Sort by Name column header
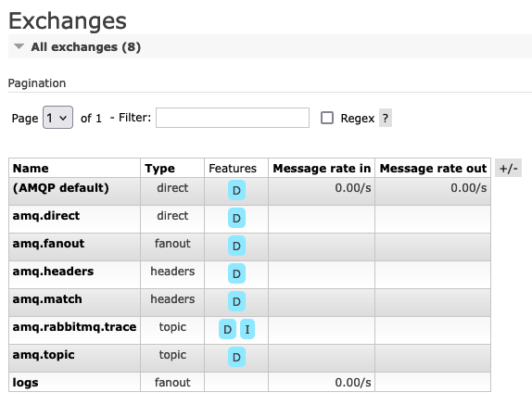This screenshot has height=405, width=532. click(x=31, y=169)
